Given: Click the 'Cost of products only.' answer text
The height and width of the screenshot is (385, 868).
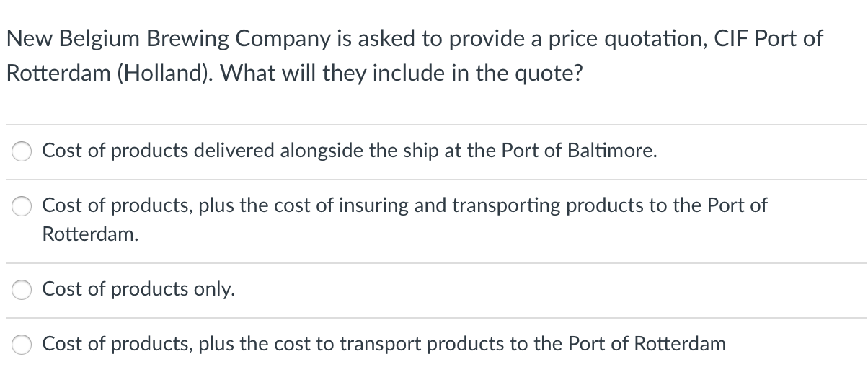Looking at the screenshot, I should (139, 289).
